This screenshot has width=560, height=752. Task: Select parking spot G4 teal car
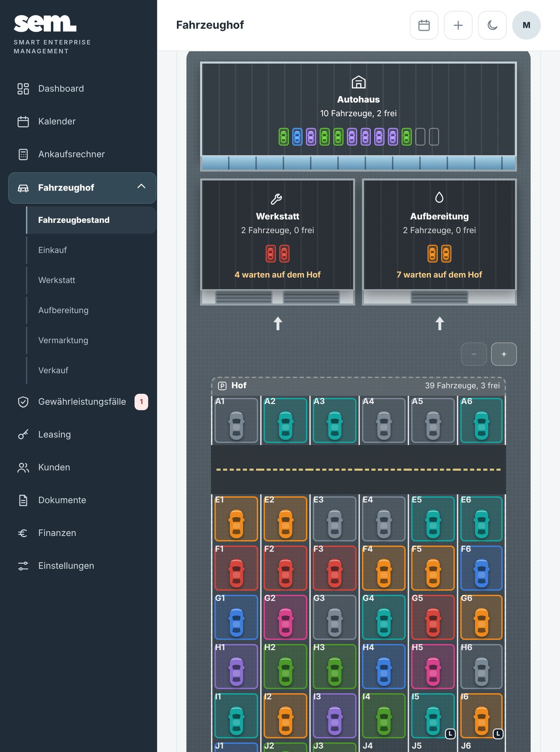coord(384,617)
